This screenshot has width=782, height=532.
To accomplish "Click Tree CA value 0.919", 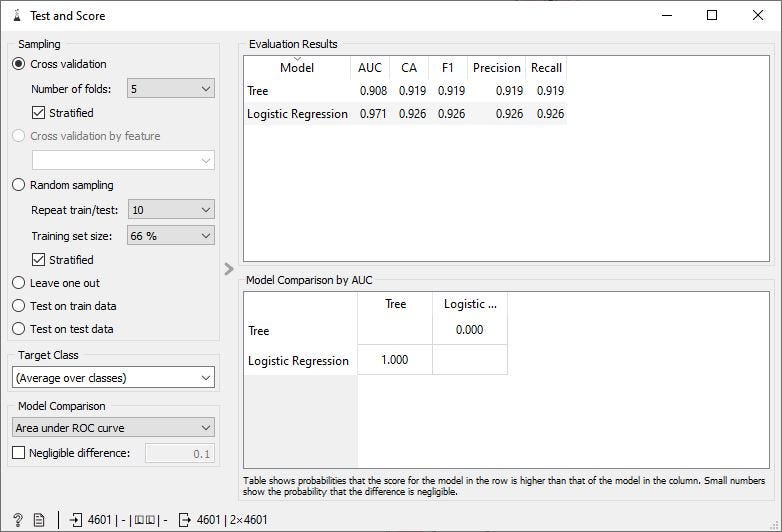I will coord(412,91).
